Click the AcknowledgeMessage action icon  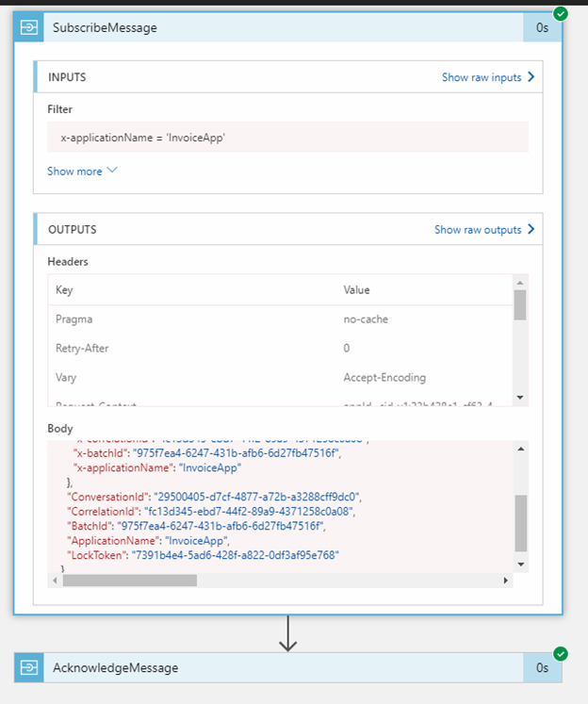coord(29,667)
